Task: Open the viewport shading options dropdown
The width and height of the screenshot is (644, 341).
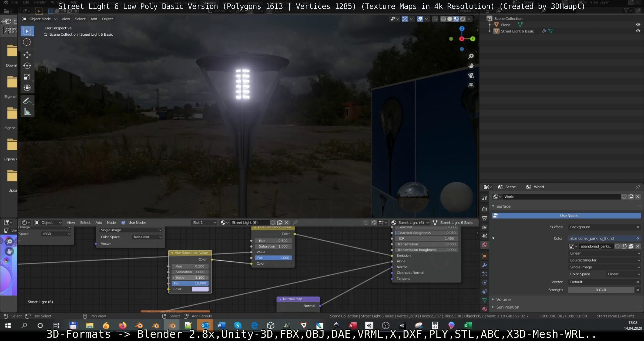Action: tap(469, 19)
